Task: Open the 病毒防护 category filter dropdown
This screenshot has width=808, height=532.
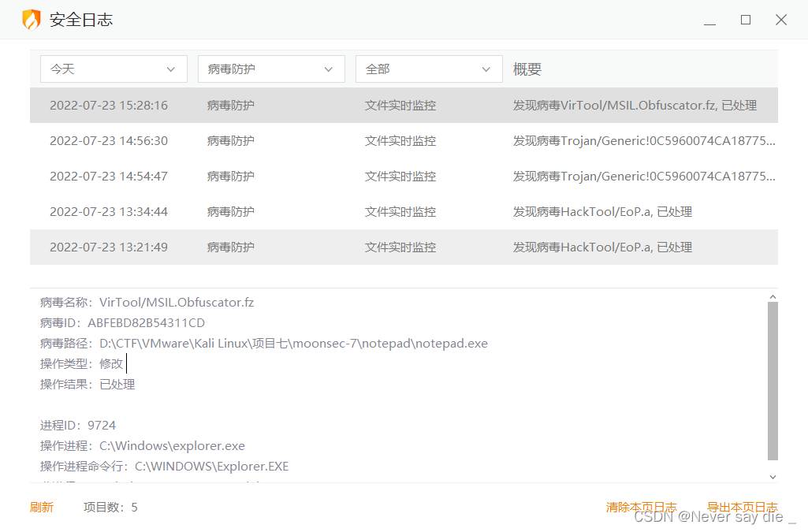Action: [x=271, y=69]
